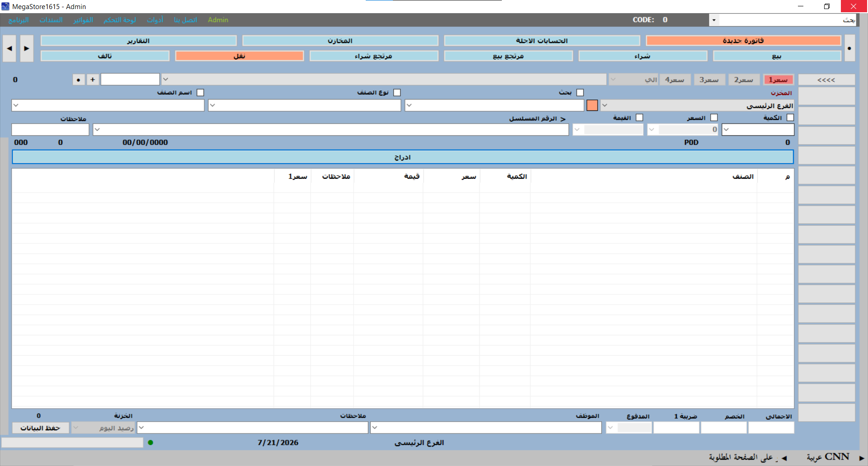Select the سعر3 price level

coord(709,80)
